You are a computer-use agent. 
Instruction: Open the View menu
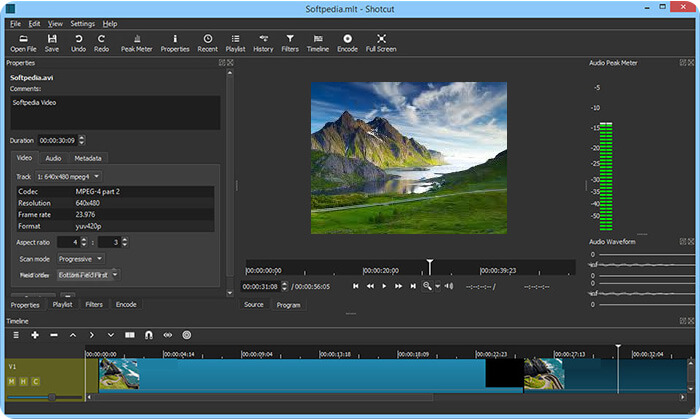pos(55,24)
